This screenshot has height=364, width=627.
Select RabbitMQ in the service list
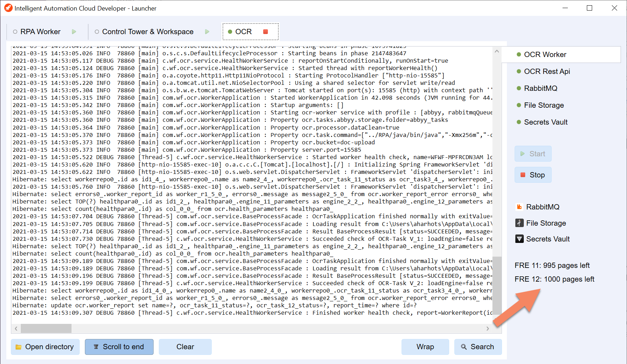(561, 88)
